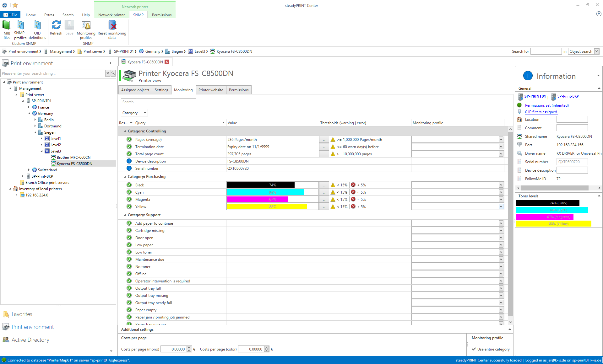
Task: Open monitoring profile dropdown for Offline
Action: tap(501, 274)
